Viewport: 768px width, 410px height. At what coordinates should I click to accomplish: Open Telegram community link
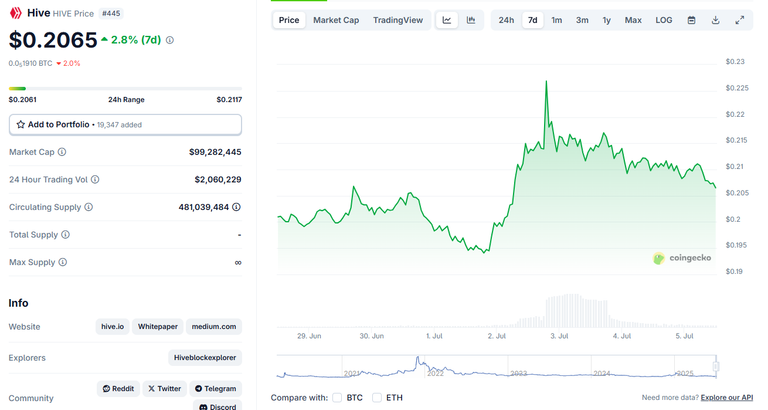[x=215, y=388]
